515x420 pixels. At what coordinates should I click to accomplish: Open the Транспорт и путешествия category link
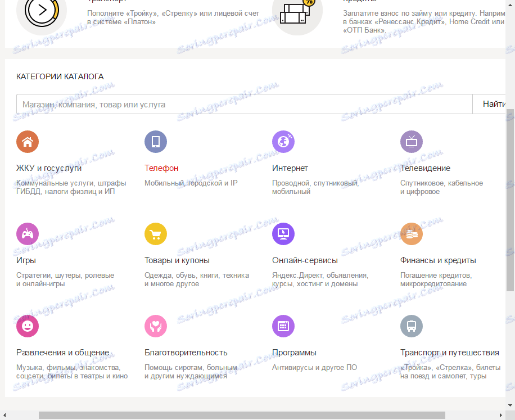click(x=450, y=353)
